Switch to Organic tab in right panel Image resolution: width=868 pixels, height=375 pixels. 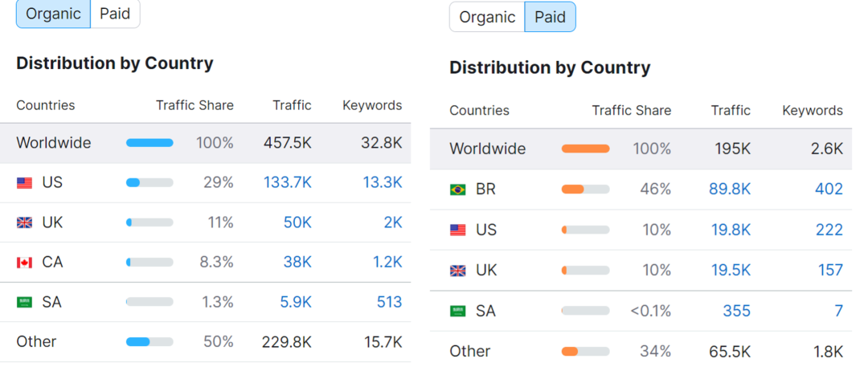[487, 17]
